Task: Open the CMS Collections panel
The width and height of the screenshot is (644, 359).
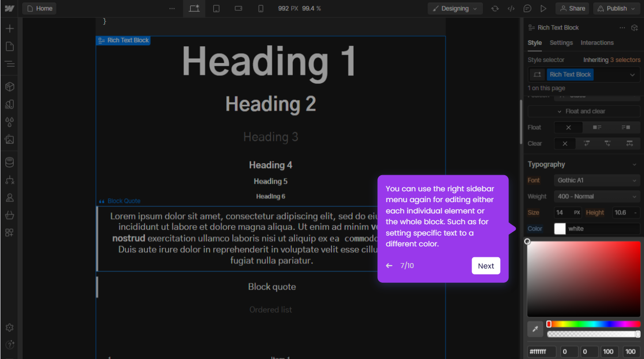Action: pos(10,162)
